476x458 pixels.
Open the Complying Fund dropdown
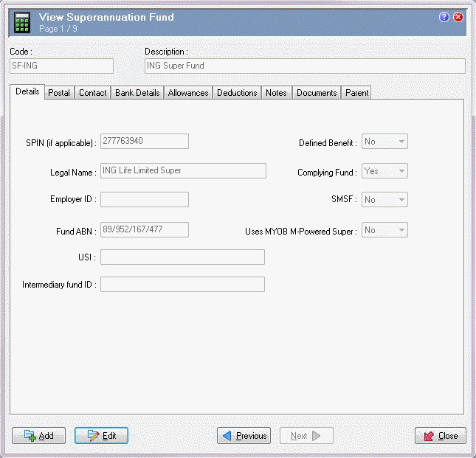tap(401, 171)
